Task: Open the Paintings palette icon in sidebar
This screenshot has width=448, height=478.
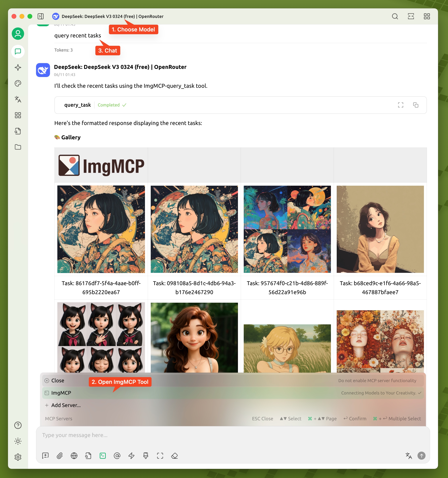Action: (18, 83)
